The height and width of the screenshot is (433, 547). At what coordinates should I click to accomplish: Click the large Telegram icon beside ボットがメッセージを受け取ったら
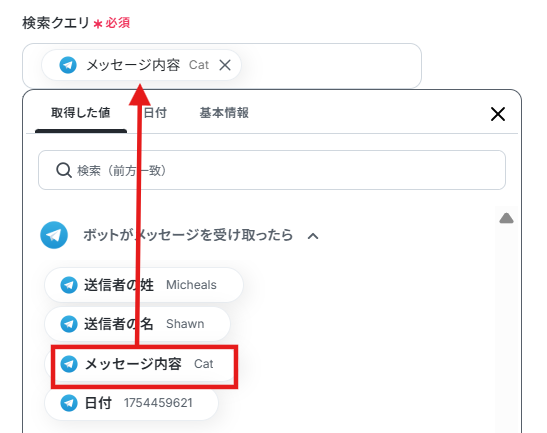[x=54, y=235]
